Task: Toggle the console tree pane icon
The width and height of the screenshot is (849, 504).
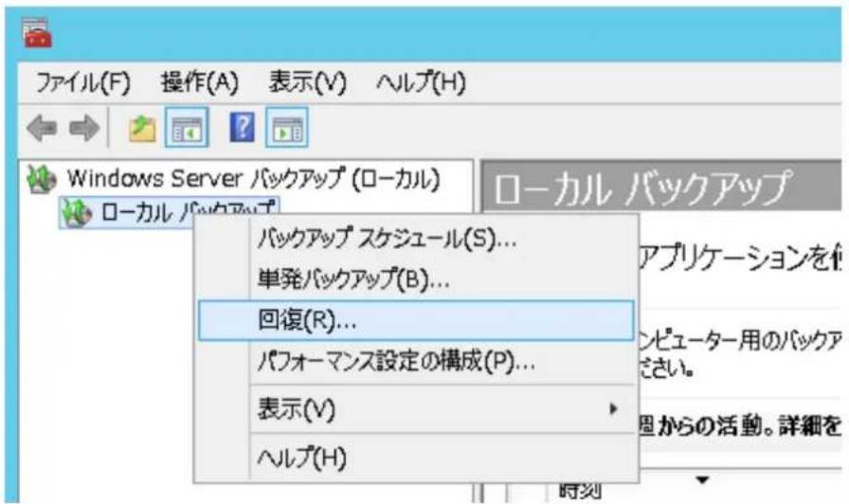Action: (187, 128)
